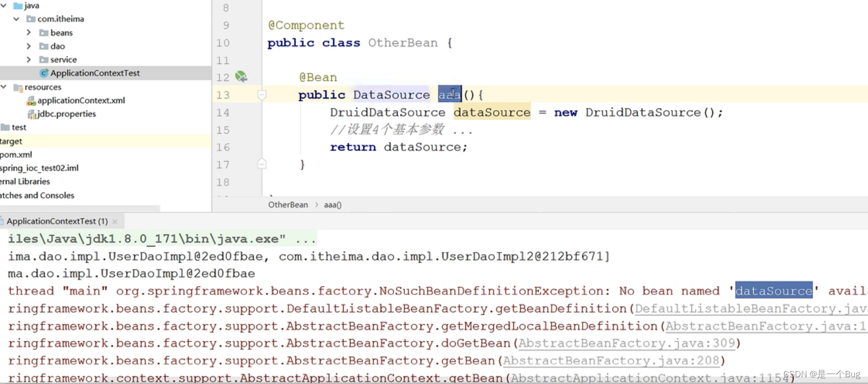Click OtherBean in the editor breadcrumb
The image size is (868, 384).
click(x=288, y=205)
